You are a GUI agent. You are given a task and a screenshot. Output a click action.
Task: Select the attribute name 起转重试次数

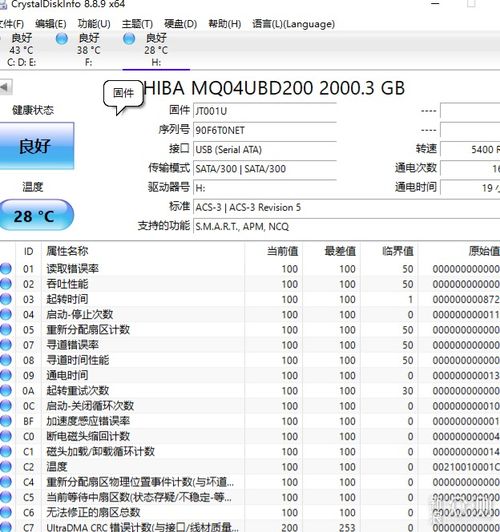[x=78, y=391]
